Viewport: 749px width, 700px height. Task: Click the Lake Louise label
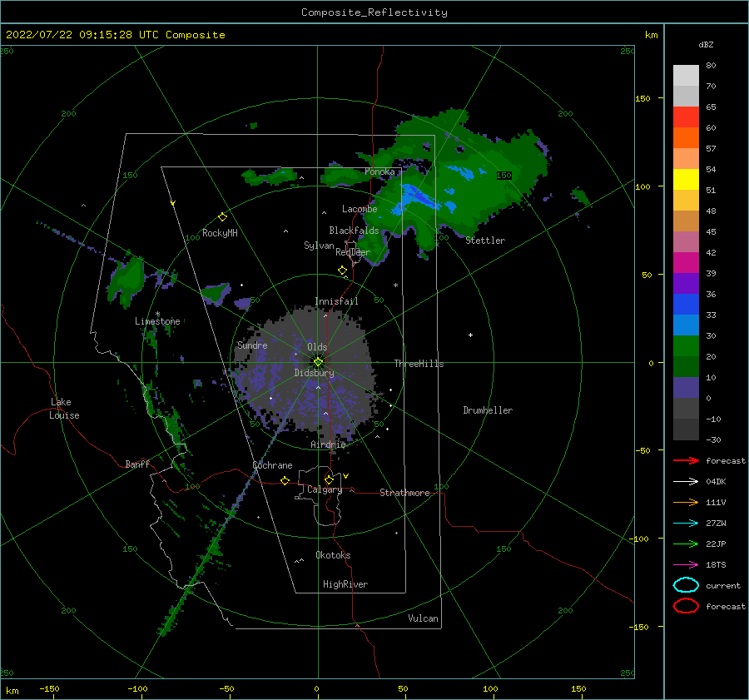click(64, 409)
